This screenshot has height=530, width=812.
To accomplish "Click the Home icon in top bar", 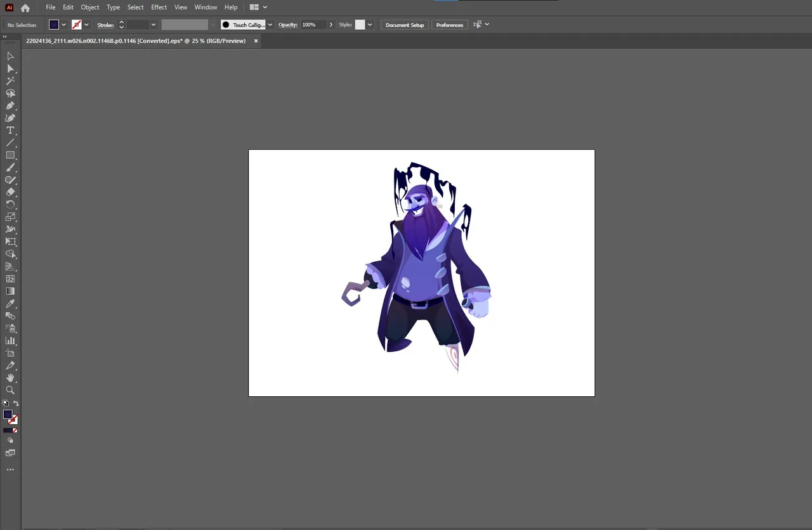I will [25, 8].
